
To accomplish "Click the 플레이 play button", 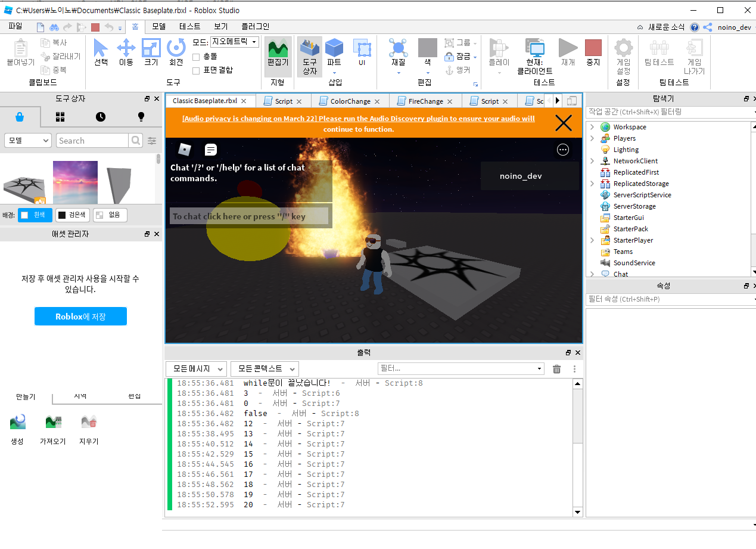I will point(499,52).
